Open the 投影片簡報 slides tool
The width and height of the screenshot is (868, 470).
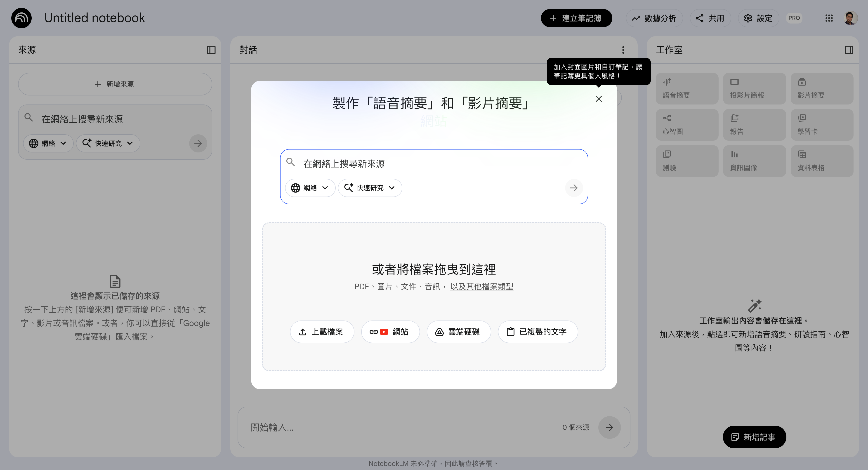[x=754, y=88]
